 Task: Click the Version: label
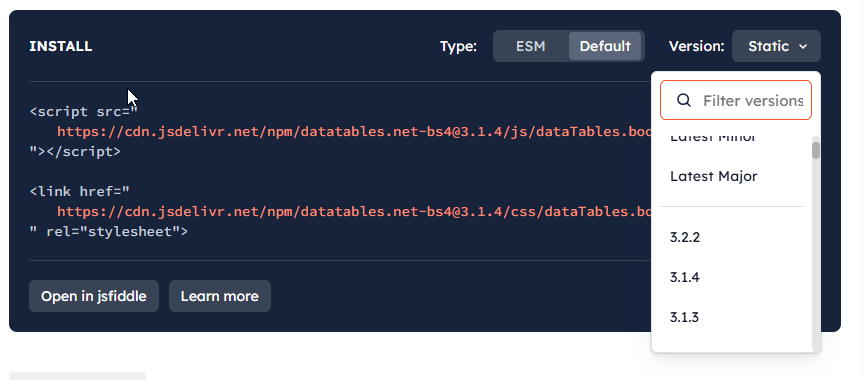click(696, 46)
